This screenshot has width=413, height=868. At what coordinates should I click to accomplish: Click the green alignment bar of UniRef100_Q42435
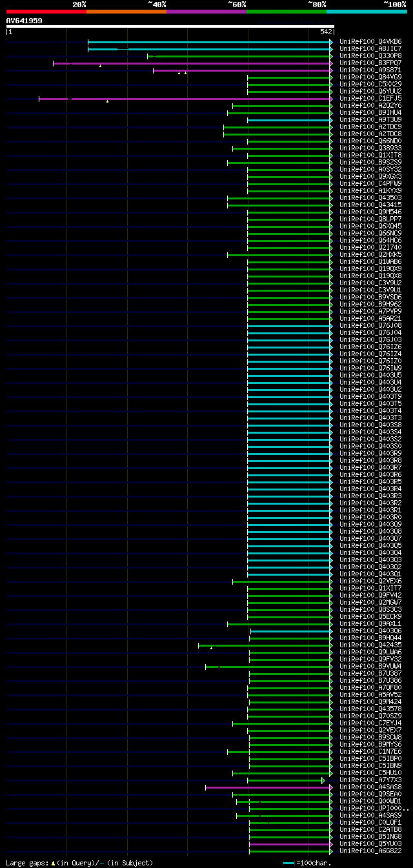click(x=265, y=645)
